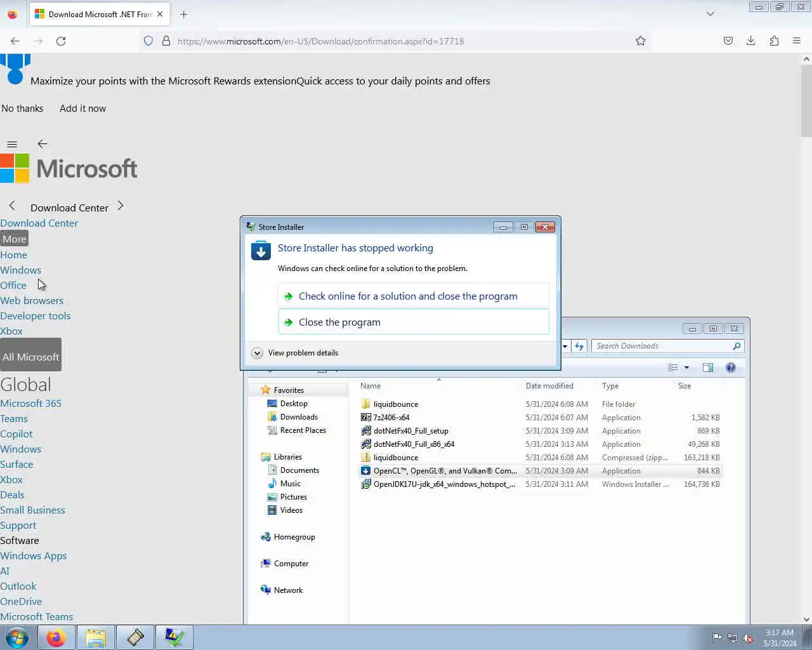Open the Windows Start menu
This screenshot has height=650, width=812.
(17, 637)
